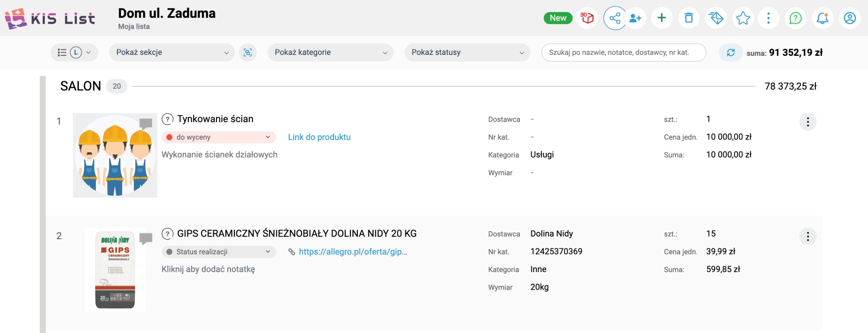Click the 'Link do produktu' link

click(319, 137)
